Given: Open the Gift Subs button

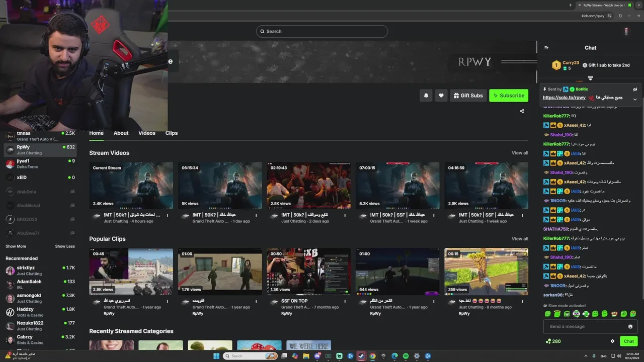Looking at the screenshot, I should (468, 96).
